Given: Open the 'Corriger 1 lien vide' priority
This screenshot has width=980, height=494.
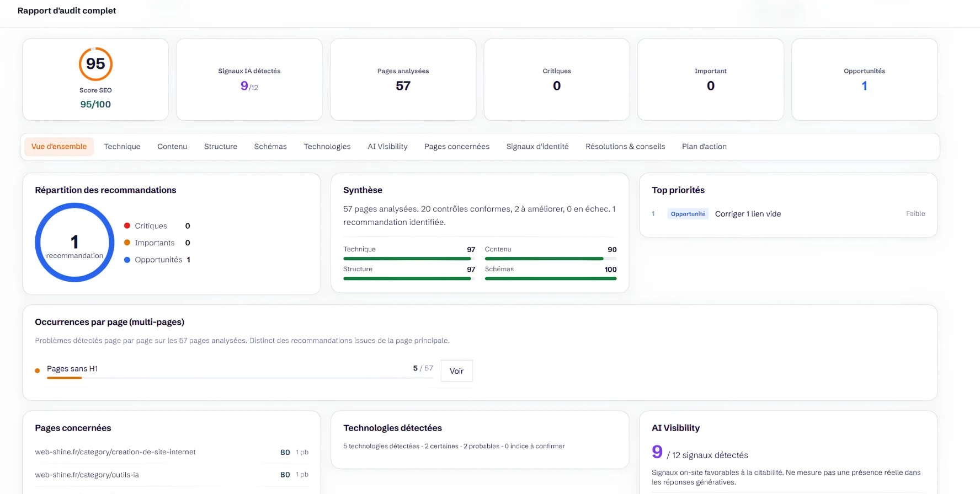Looking at the screenshot, I should pos(748,214).
